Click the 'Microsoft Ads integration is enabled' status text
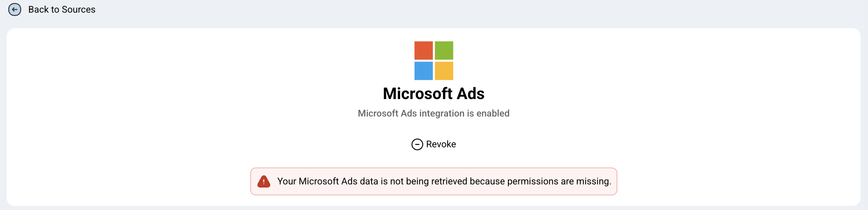Image resolution: width=868 pixels, height=210 pixels. [434, 114]
